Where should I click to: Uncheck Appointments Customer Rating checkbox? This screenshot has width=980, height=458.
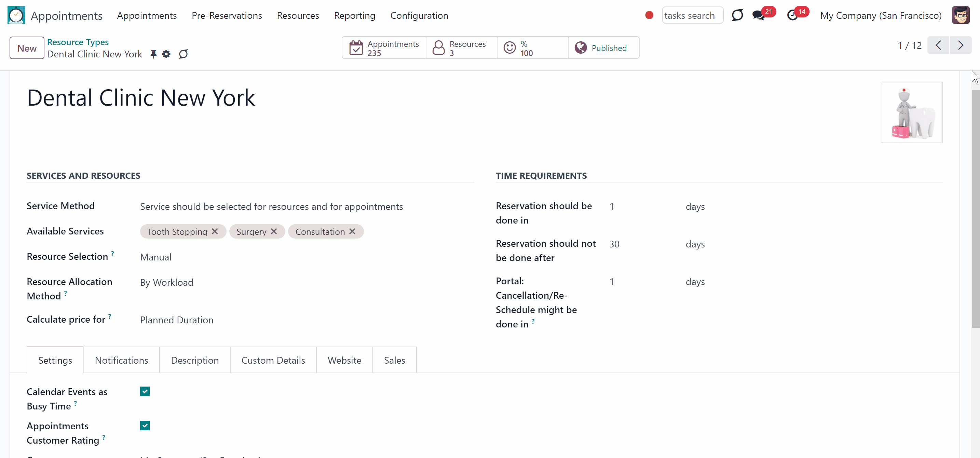click(145, 425)
